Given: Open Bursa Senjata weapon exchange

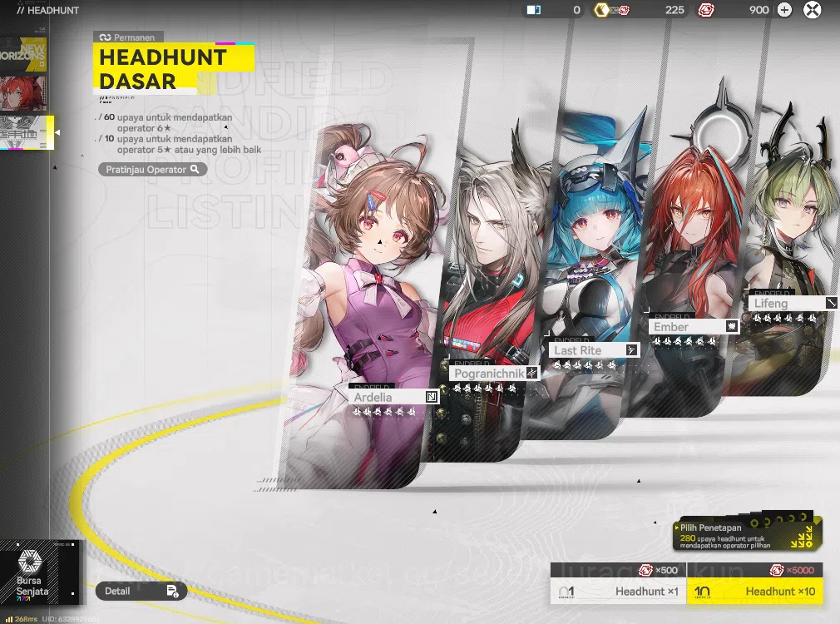Looking at the screenshot, I should tap(40, 572).
